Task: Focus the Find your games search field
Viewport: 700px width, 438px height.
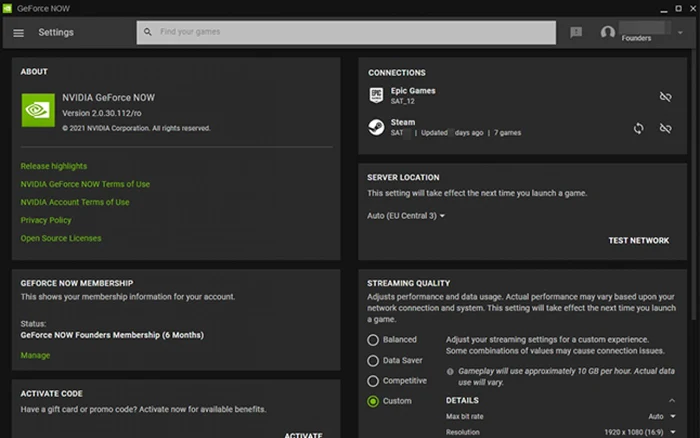Action: pyautogui.click(x=346, y=32)
